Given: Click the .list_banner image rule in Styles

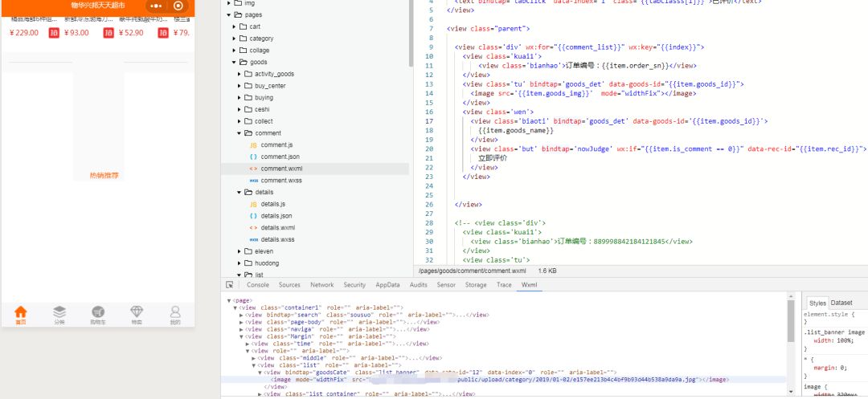Looking at the screenshot, I should point(834,332).
